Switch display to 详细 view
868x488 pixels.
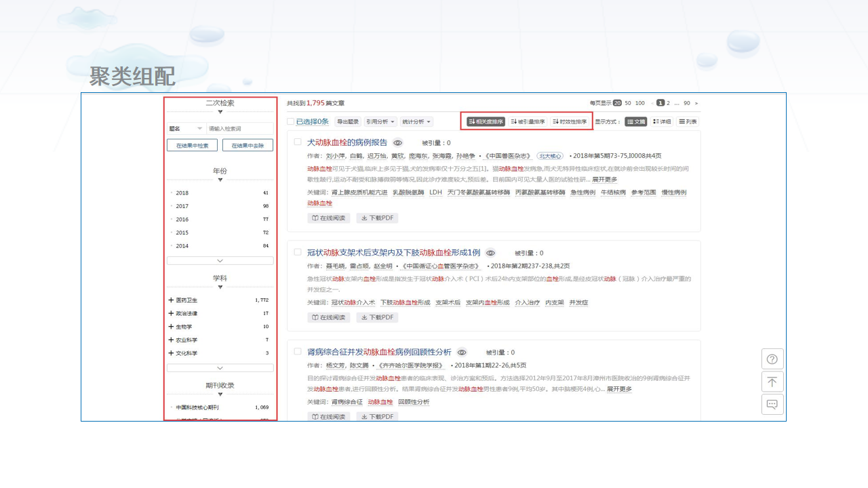pyautogui.click(x=661, y=122)
